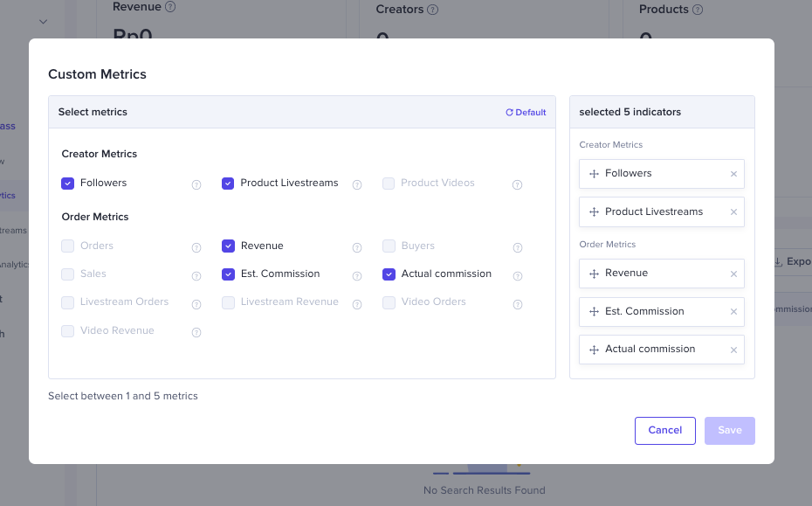Deselect the Est. Commission checkbox
812x506 pixels.
point(228,274)
